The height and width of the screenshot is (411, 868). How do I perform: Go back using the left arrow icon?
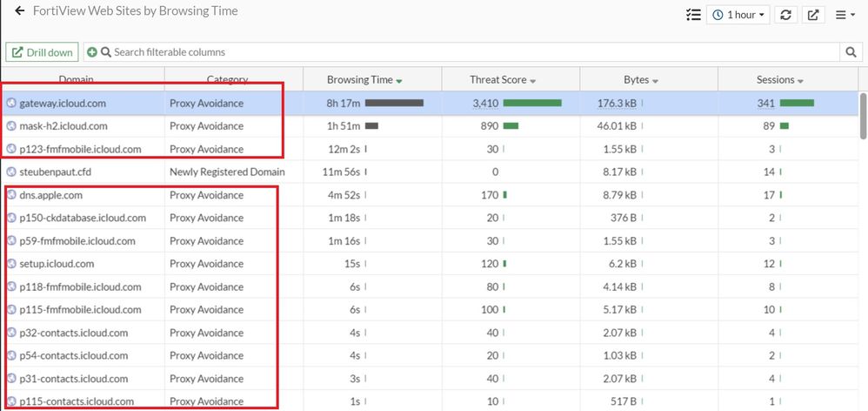click(20, 10)
